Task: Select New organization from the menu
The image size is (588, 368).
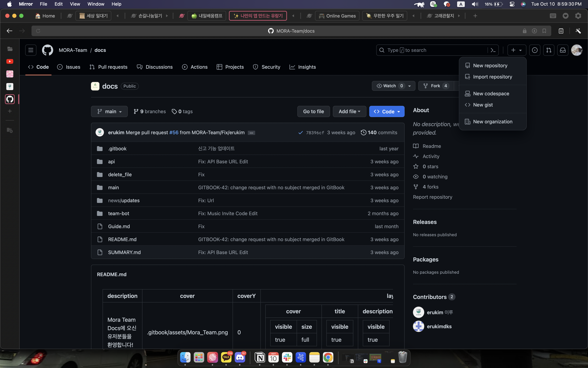Action: click(x=492, y=121)
